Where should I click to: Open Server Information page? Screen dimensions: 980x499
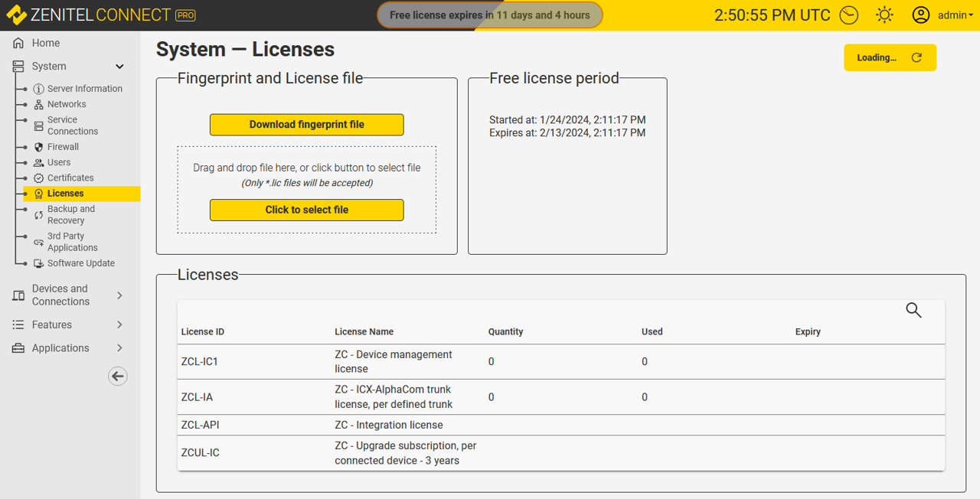tap(84, 89)
